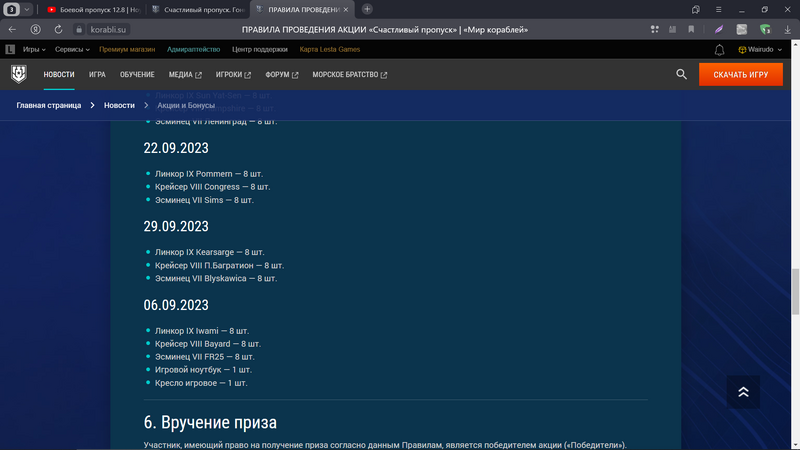Screen dimensions: 800x450
Task: Open Премиум магазин link
Action: click(x=127, y=49)
